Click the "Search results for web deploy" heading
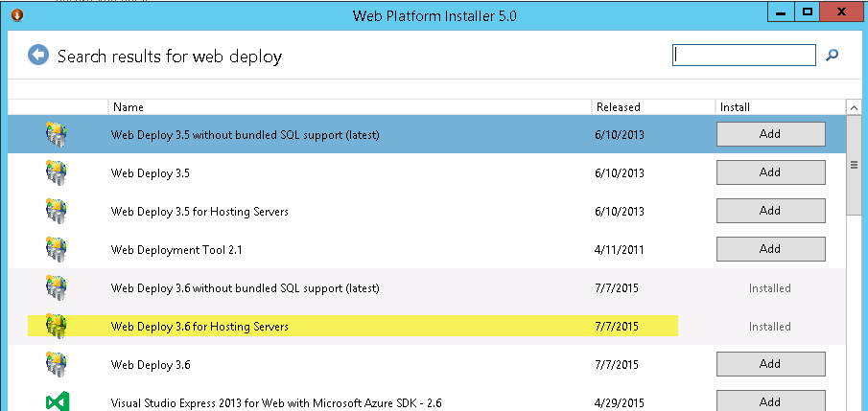This screenshot has width=868, height=411. pyautogui.click(x=170, y=57)
